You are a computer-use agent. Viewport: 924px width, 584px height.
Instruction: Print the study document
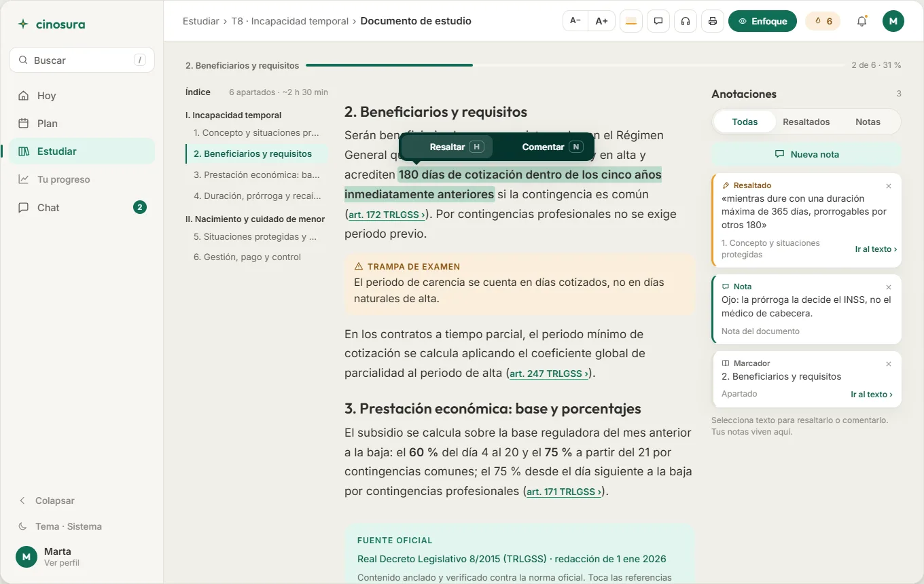713,21
